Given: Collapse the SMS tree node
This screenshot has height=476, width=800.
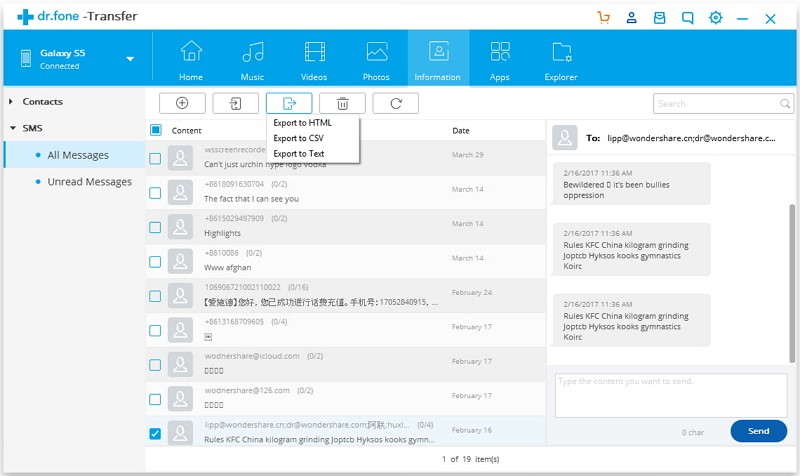Looking at the screenshot, I should [x=13, y=128].
